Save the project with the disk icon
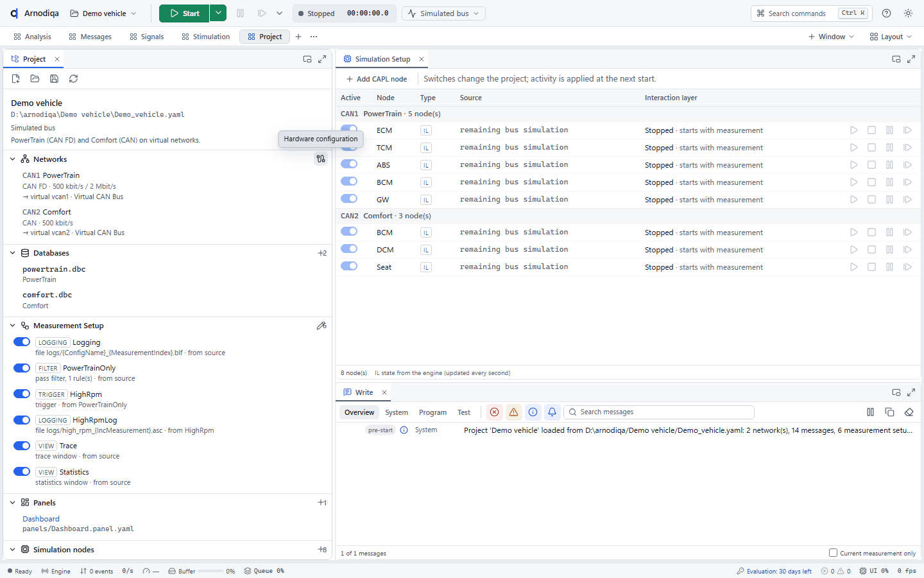Viewport: 924px width, 578px height. point(55,79)
